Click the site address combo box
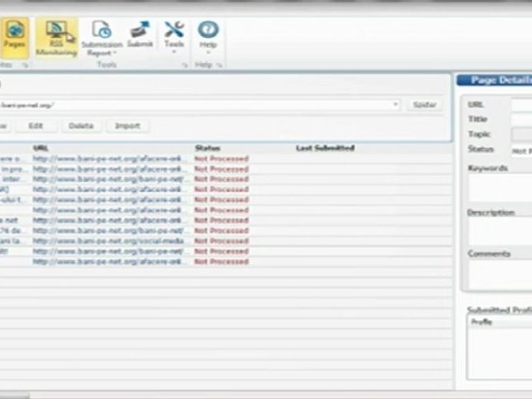 tap(199, 105)
